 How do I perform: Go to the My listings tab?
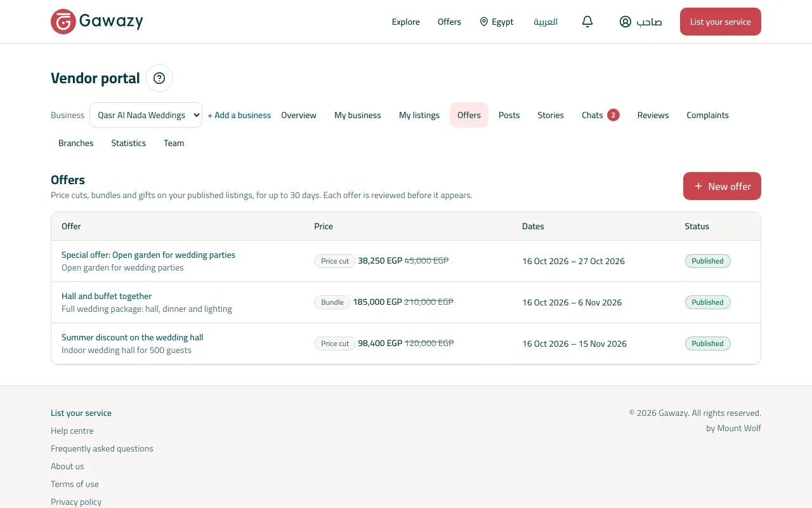[419, 115]
